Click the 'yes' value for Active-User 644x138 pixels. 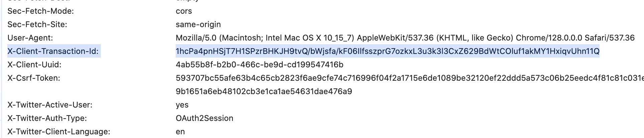[x=182, y=105]
